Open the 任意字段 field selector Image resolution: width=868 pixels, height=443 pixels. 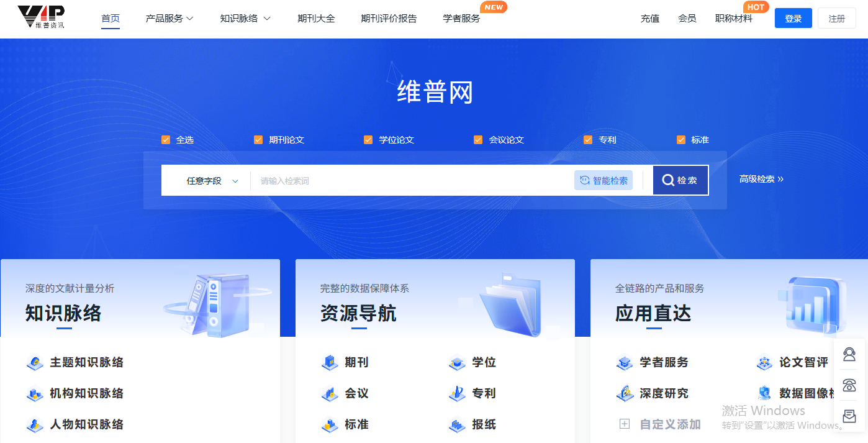(212, 181)
